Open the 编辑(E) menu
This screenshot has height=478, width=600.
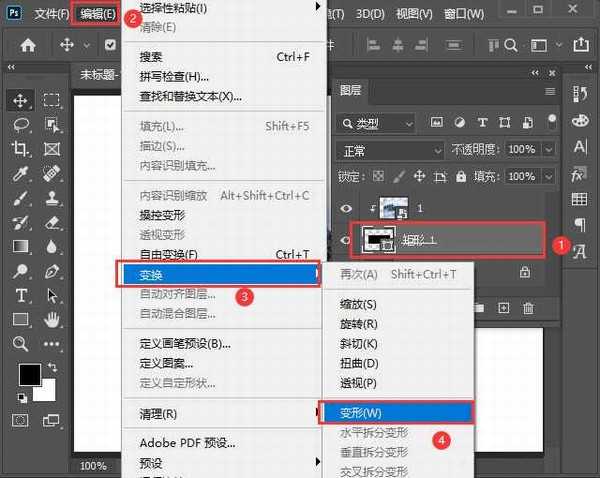(x=98, y=15)
